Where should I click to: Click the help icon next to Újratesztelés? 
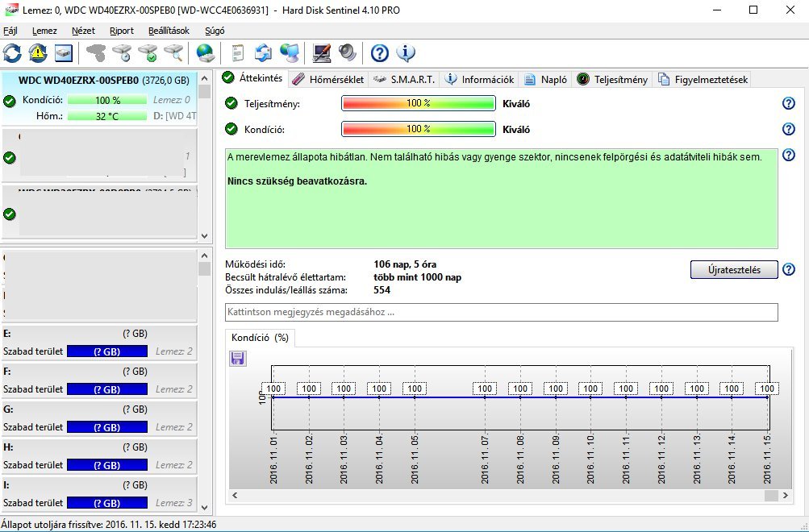789,269
